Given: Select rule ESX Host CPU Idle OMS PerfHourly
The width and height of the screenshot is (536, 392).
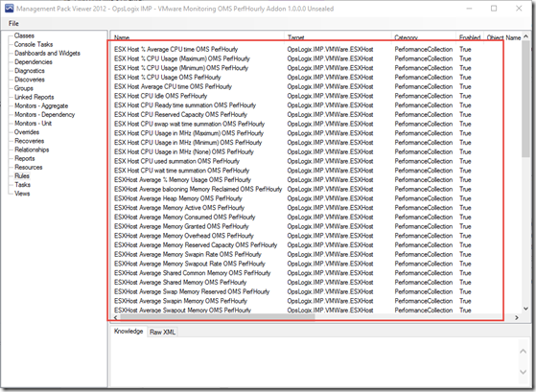Looking at the screenshot, I should click(160, 96).
